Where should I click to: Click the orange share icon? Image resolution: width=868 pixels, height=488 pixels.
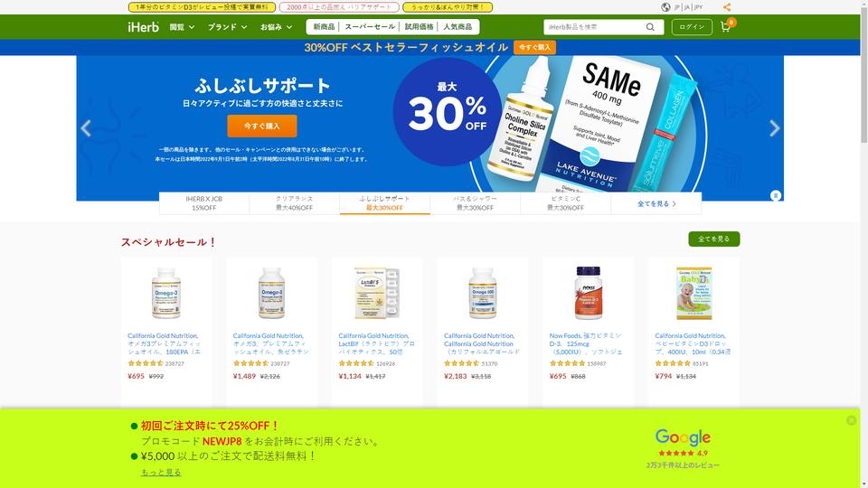(x=727, y=7)
